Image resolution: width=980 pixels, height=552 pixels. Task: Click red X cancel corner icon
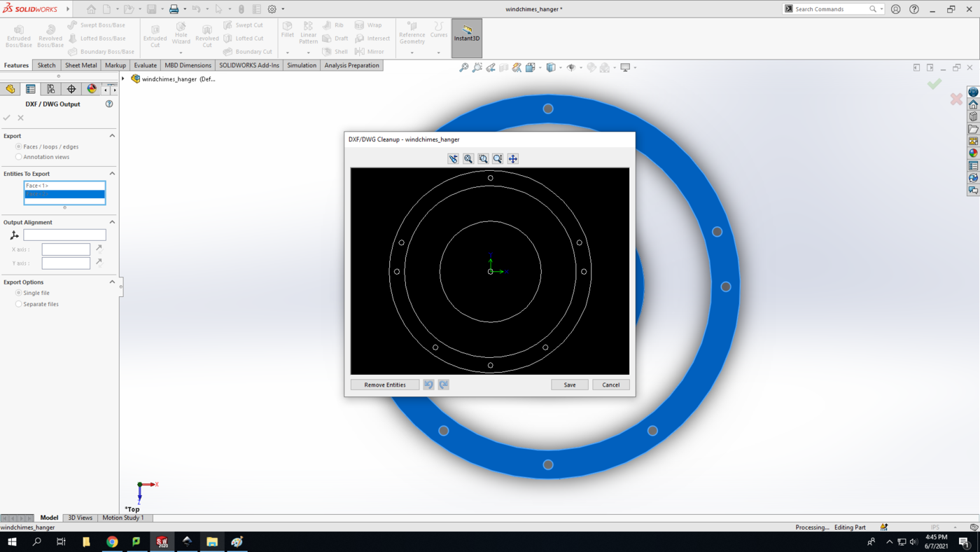pyautogui.click(x=956, y=99)
